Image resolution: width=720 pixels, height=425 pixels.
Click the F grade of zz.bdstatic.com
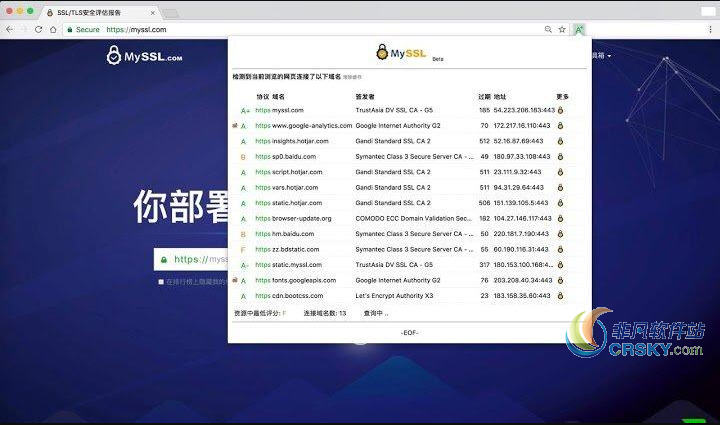click(x=243, y=250)
